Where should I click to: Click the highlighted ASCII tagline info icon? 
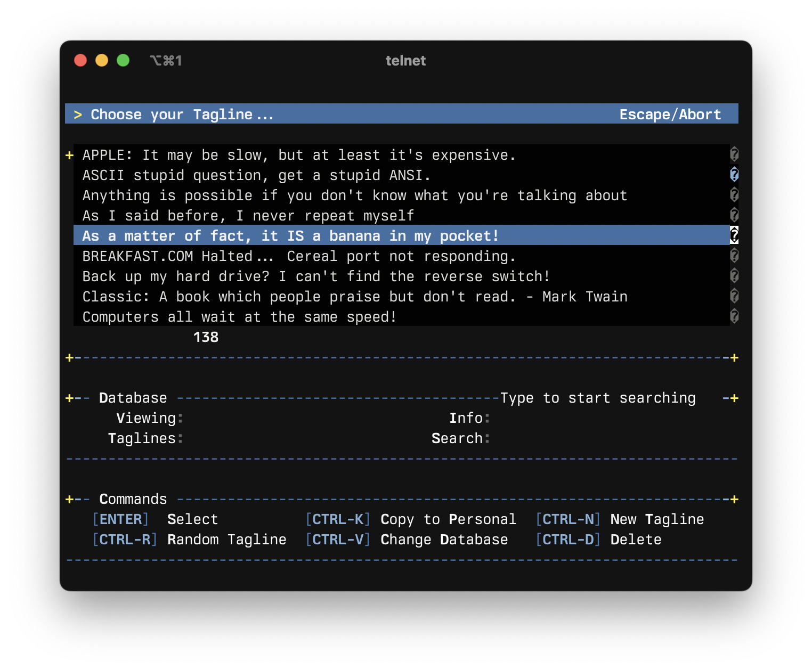tap(734, 175)
